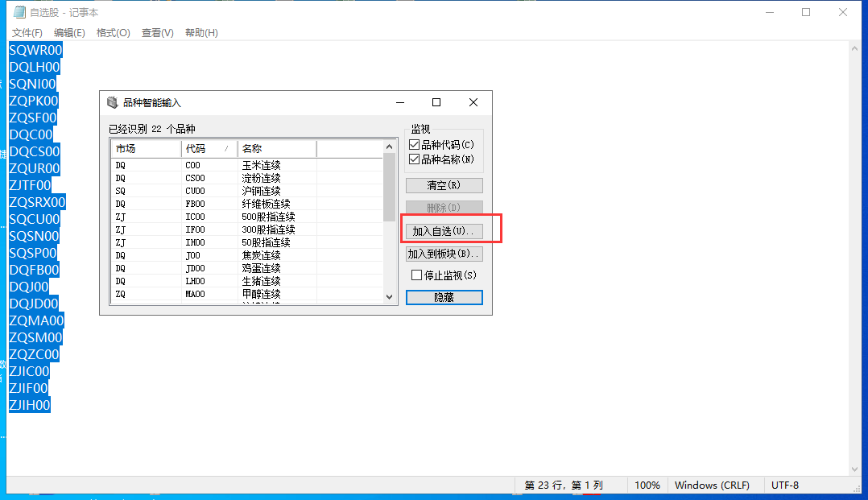This screenshot has height=500, width=868.
Task: Select the 500股指连续 row
Action: coord(247,217)
